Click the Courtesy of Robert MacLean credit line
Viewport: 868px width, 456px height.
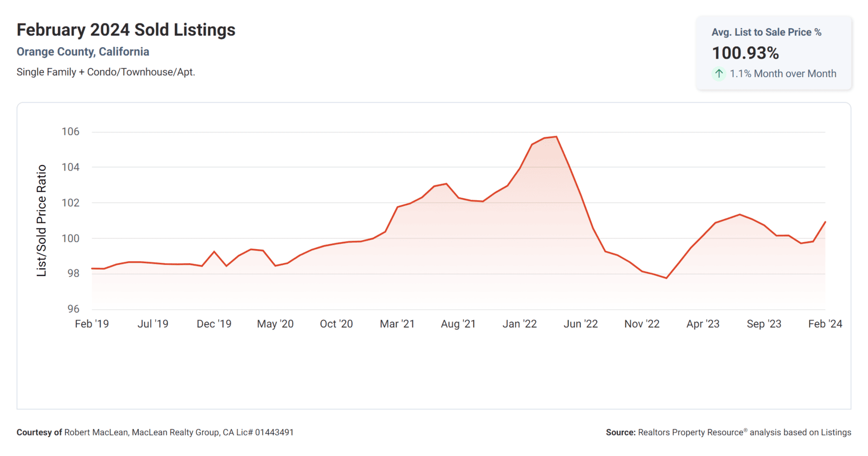(155, 433)
